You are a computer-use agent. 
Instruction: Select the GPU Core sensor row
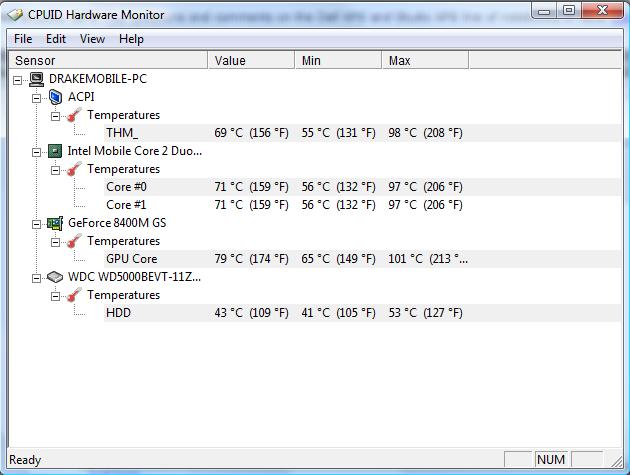click(x=362, y=259)
